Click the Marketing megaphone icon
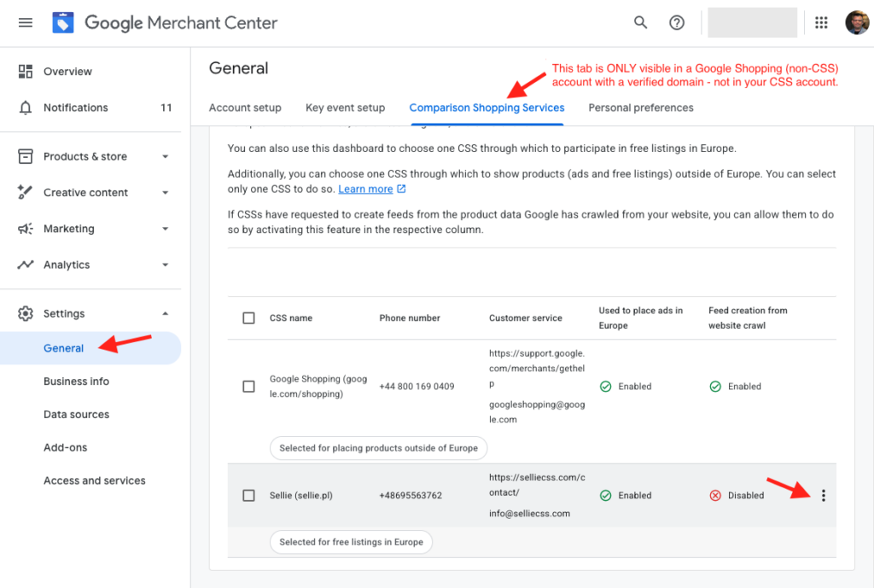The image size is (874, 588). 25,229
